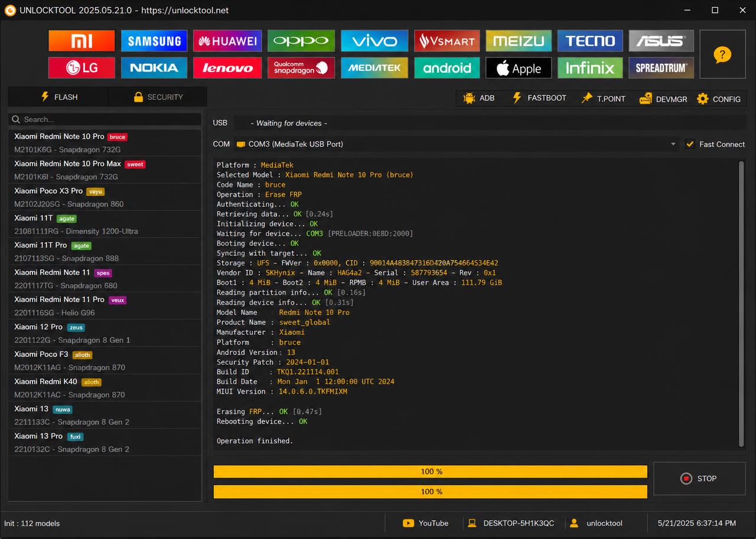The height and width of the screenshot is (539, 756).
Task: Switch to the FLASH tab
Action: (x=58, y=97)
